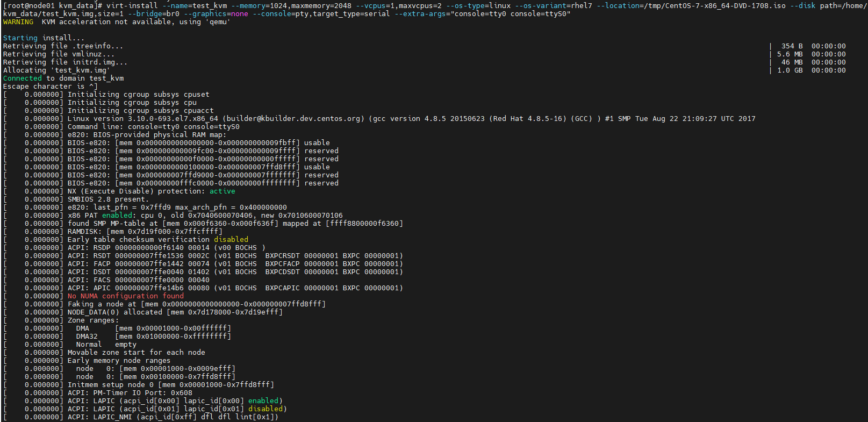Viewport: 868px width, 422px height.
Task: Click the '--name=test_kvm' option text
Action: 195,5
